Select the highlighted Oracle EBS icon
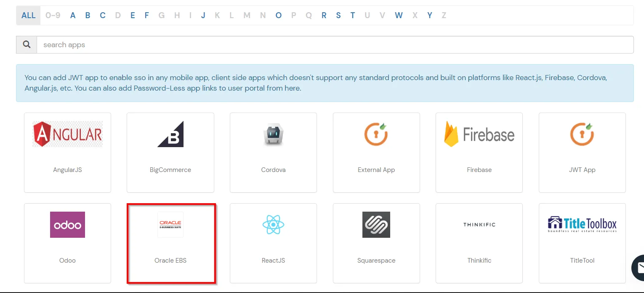Viewport: 644px width, 293px height. pyautogui.click(x=170, y=225)
